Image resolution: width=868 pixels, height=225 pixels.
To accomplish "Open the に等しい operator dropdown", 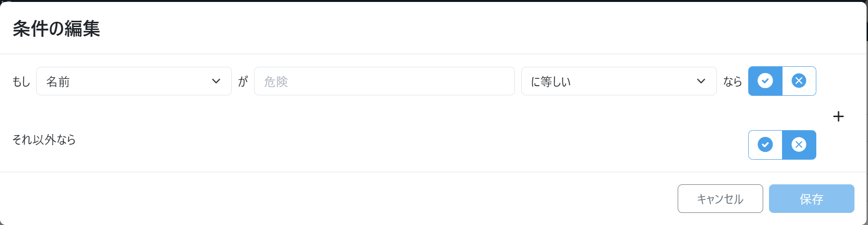I will click(618, 81).
